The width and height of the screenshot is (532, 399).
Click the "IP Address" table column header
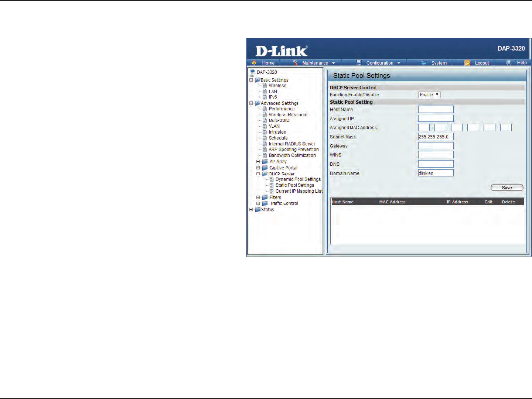coord(457,202)
